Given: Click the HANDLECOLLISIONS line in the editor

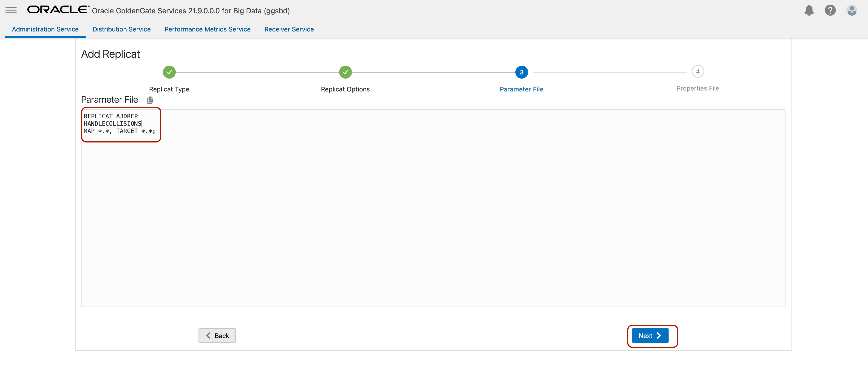Looking at the screenshot, I should click(113, 124).
